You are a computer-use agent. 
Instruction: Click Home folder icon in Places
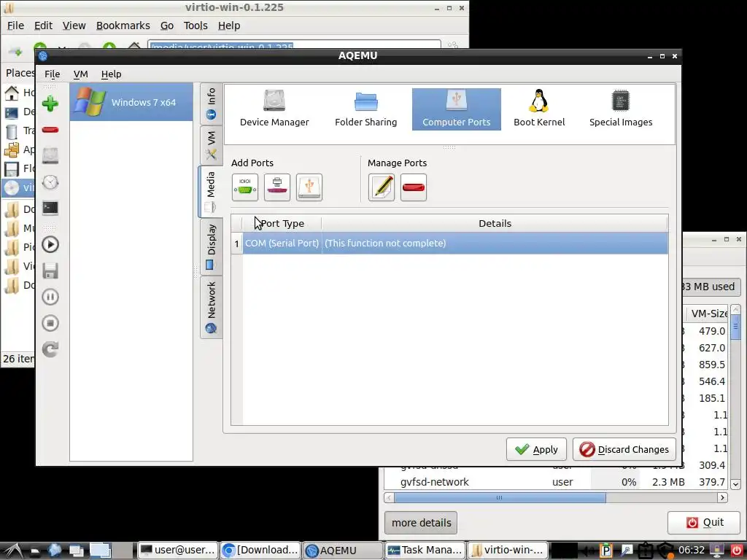(x=12, y=93)
